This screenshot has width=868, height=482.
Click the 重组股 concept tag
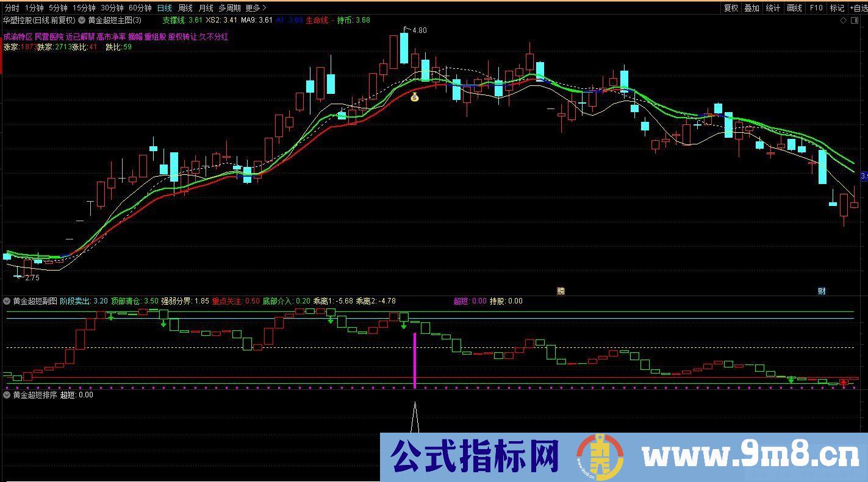[x=155, y=37]
